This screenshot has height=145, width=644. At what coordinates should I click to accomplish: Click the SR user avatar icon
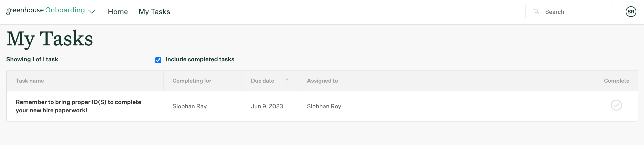click(631, 12)
